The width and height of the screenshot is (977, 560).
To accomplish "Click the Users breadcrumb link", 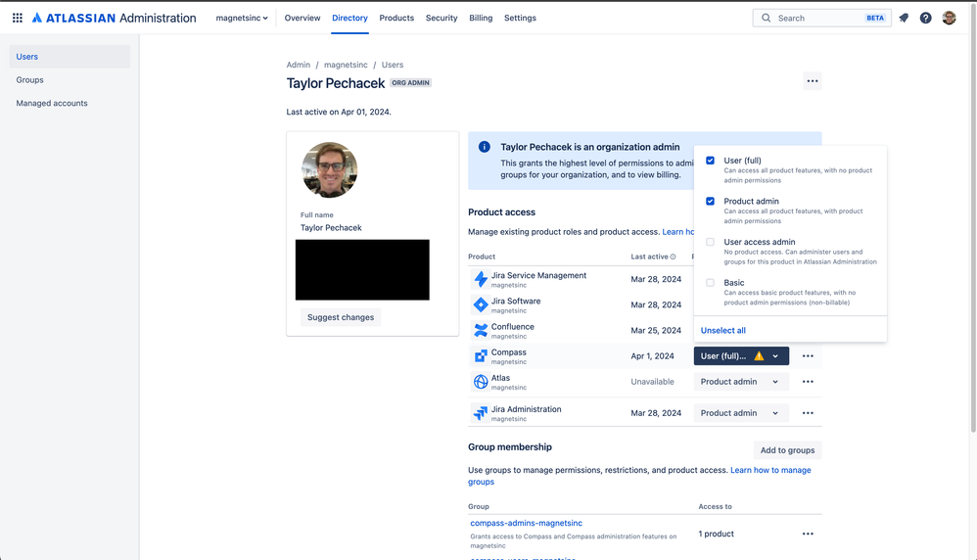I will tap(392, 65).
